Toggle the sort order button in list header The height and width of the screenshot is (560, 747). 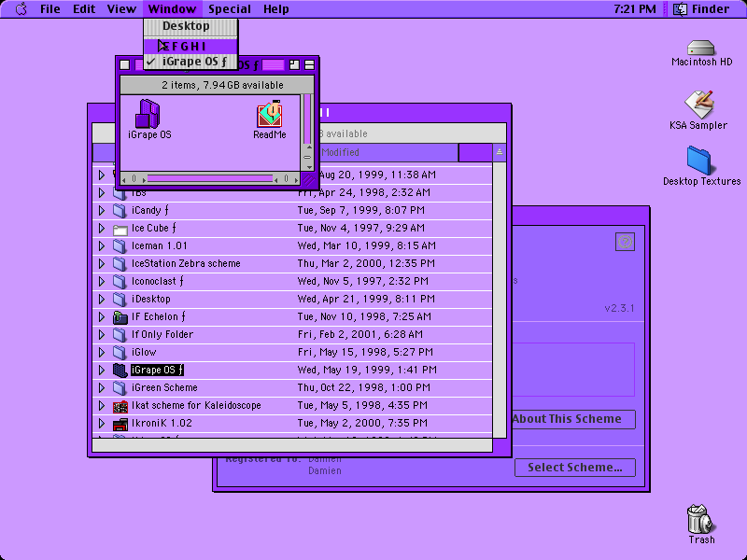pyautogui.click(x=499, y=152)
